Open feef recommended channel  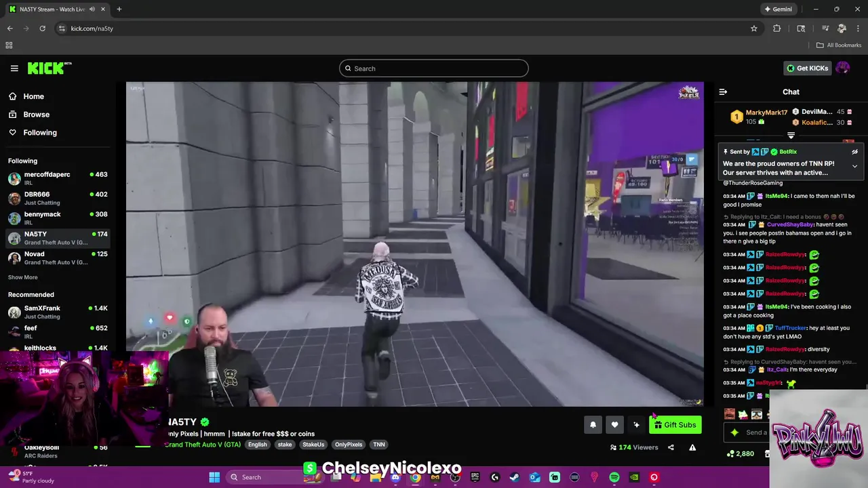pos(57,331)
